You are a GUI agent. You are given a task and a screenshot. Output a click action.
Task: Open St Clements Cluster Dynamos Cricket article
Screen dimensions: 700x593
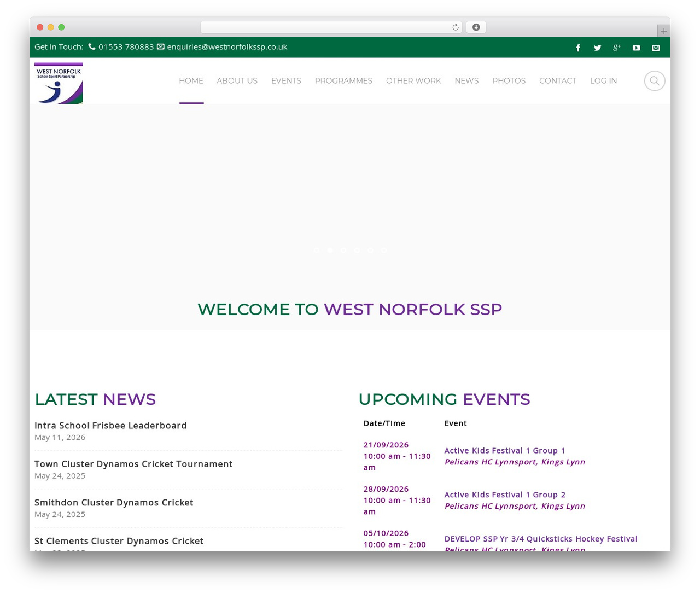click(119, 541)
